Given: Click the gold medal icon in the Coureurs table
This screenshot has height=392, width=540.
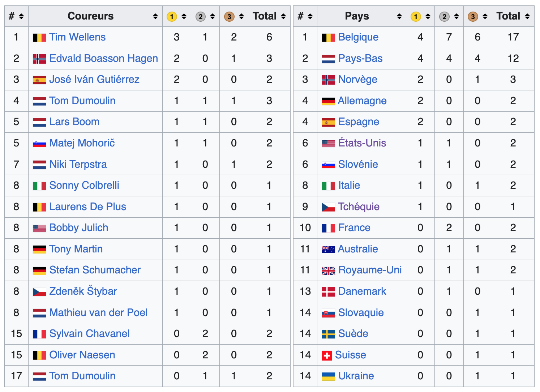Looking at the screenshot, I should point(172,17).
